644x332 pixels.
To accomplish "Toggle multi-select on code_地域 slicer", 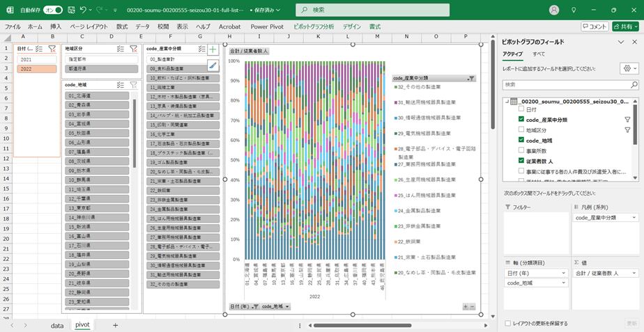I will click(x=121, y=85).
